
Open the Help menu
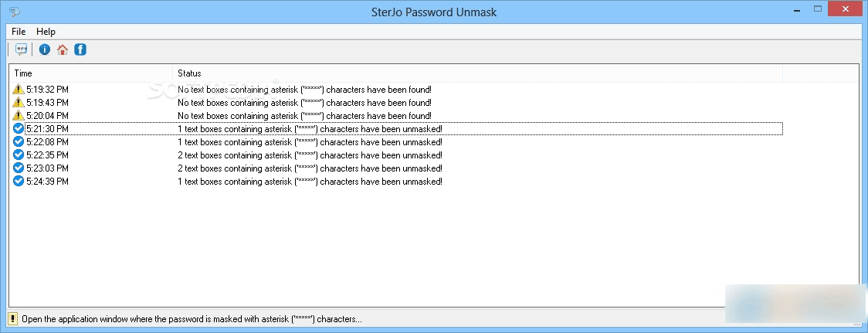point(46,32)
